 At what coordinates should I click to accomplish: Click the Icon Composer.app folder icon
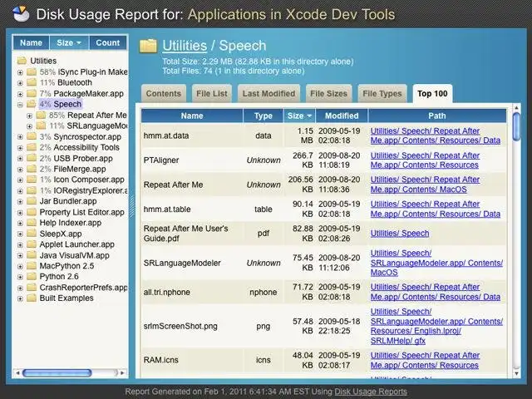click(x=32, y=180)
